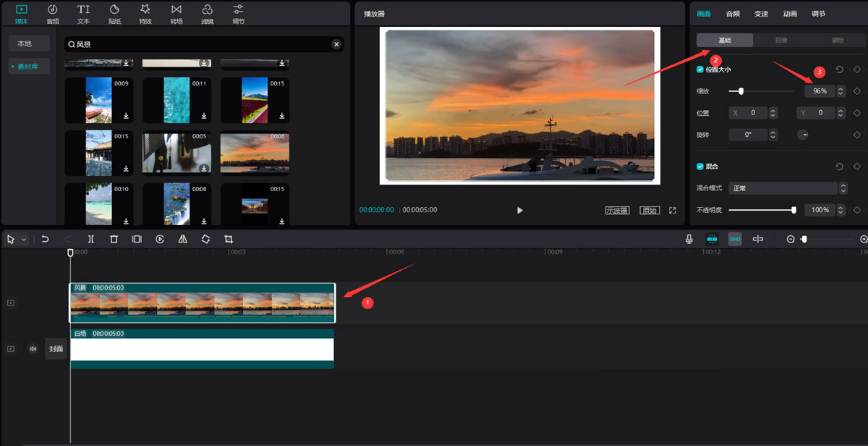Viewport: 868px width, 446px height.
Task: Switch to the 动画 animation tab
Action: pyautogui.click(x=790, y=14)
